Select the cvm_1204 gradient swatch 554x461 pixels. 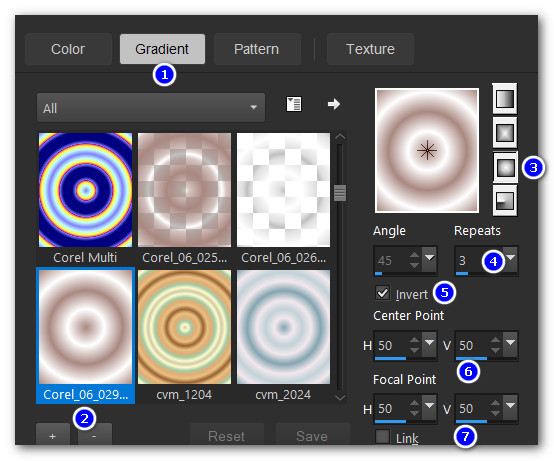click(184, 327)
